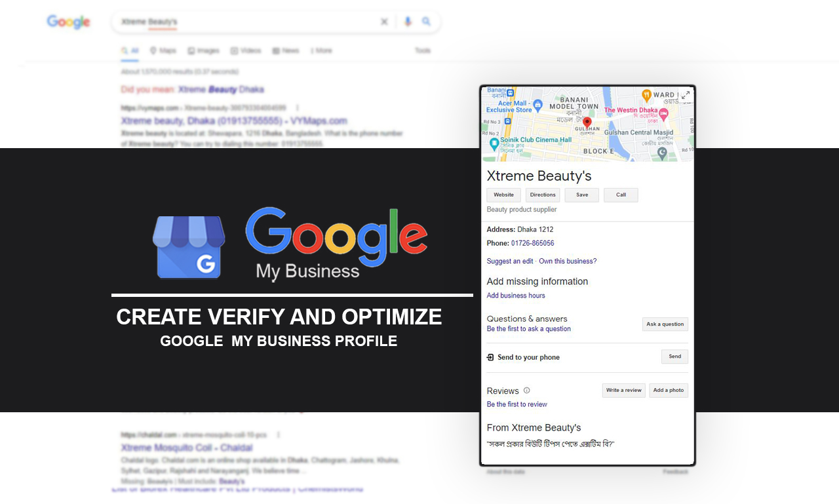The image size is (839, 504).
Task: Switch to the Maps tab
Action: 163,50
